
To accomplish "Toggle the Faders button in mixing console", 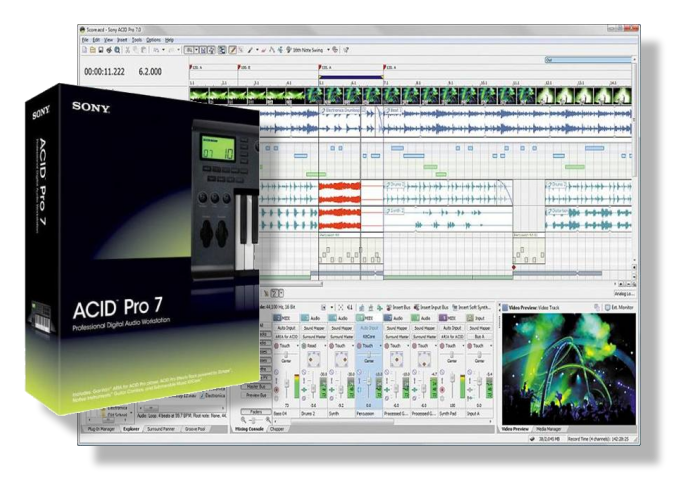I will click(x=256, y=411).
